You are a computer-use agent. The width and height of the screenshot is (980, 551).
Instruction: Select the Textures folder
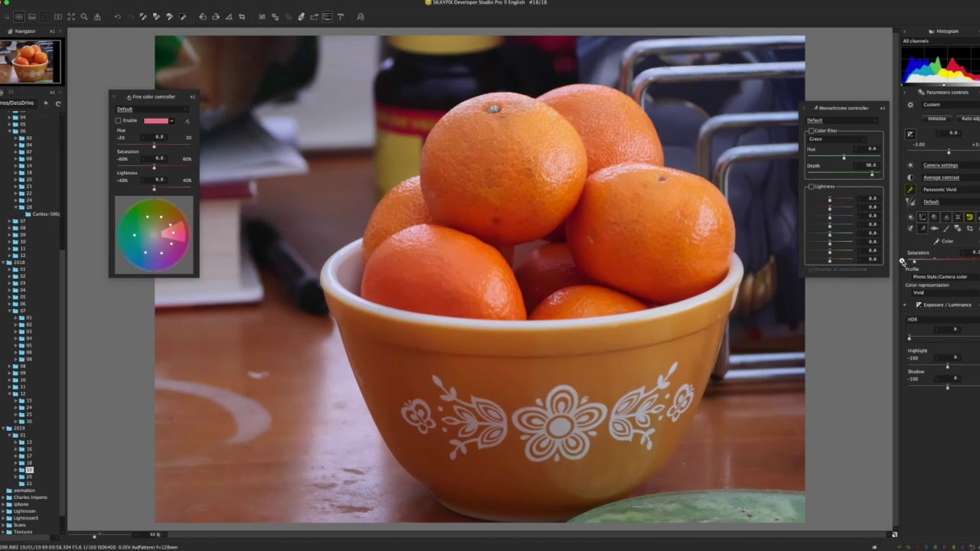pos(23,532)
